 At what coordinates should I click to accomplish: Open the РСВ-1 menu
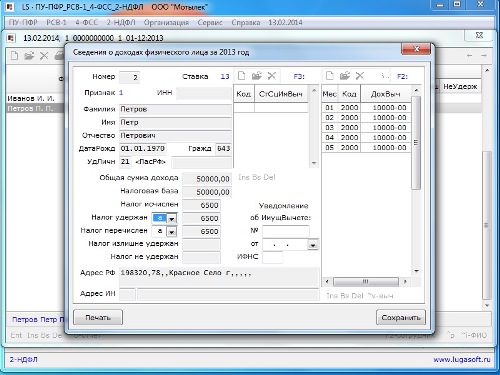coord(56,22)
